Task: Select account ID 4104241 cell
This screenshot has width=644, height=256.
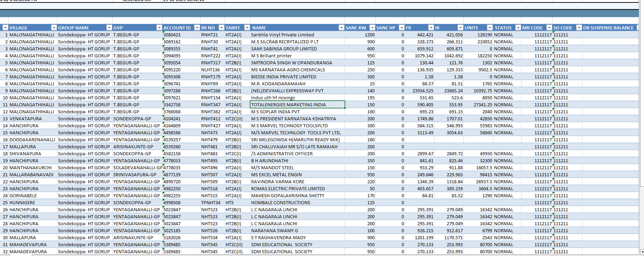Action: click(181, 119)
